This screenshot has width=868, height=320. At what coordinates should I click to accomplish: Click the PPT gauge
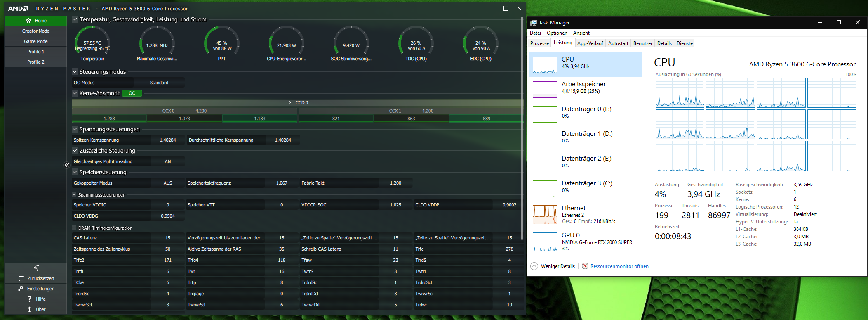tap(222, 43)
